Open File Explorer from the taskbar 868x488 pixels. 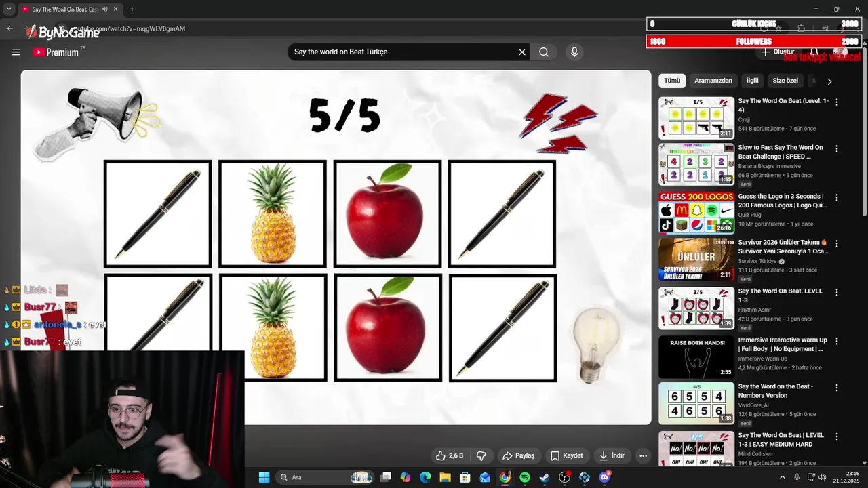pos(445,477)
